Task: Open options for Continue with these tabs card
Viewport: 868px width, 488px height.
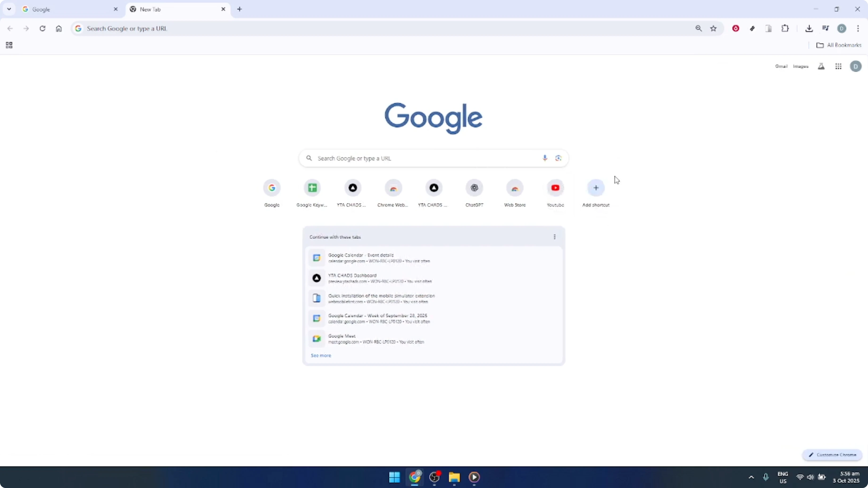Action: tap(555, 237)
